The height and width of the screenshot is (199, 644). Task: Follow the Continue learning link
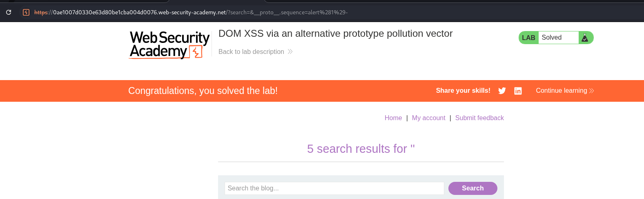click(561, 91)
